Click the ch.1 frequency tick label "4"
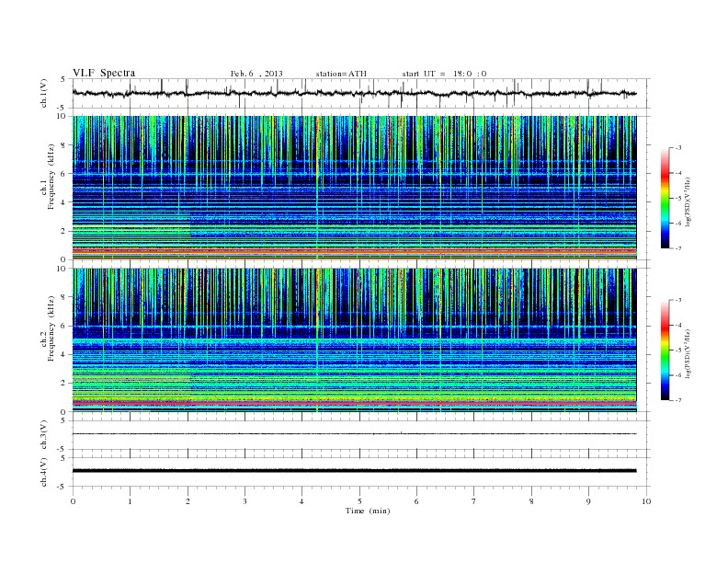The height and width of the screenshot is (563, 728). [x=64, y=202]
